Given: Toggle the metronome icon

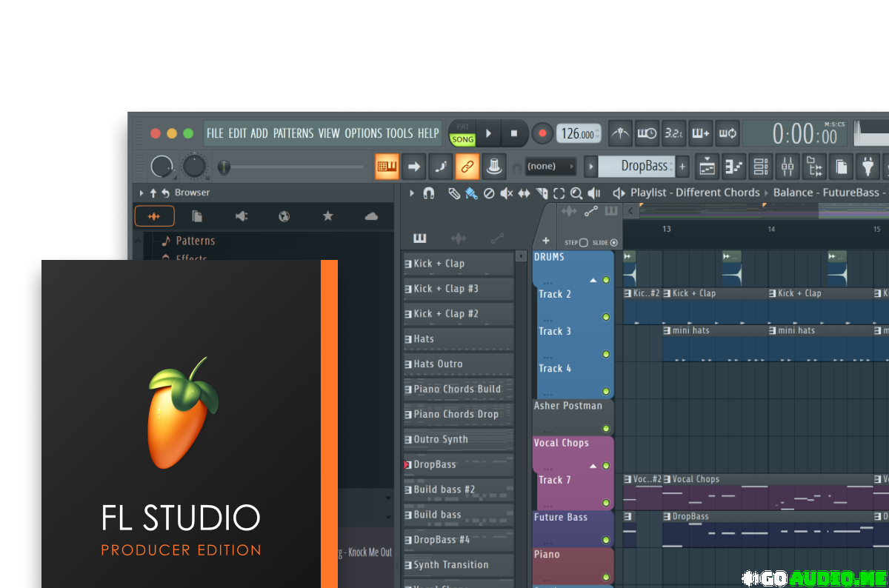Looking at the screenshot, I should coord(620,134).
